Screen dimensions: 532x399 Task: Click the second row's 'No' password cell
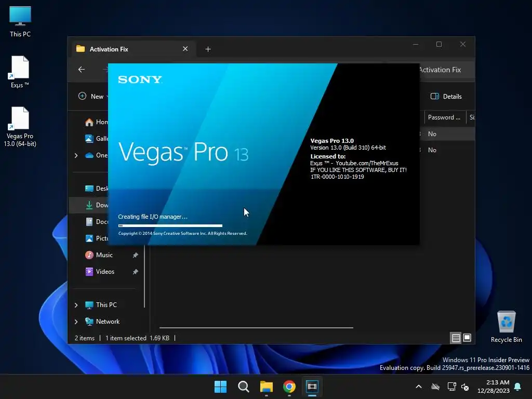pos(432,150)
